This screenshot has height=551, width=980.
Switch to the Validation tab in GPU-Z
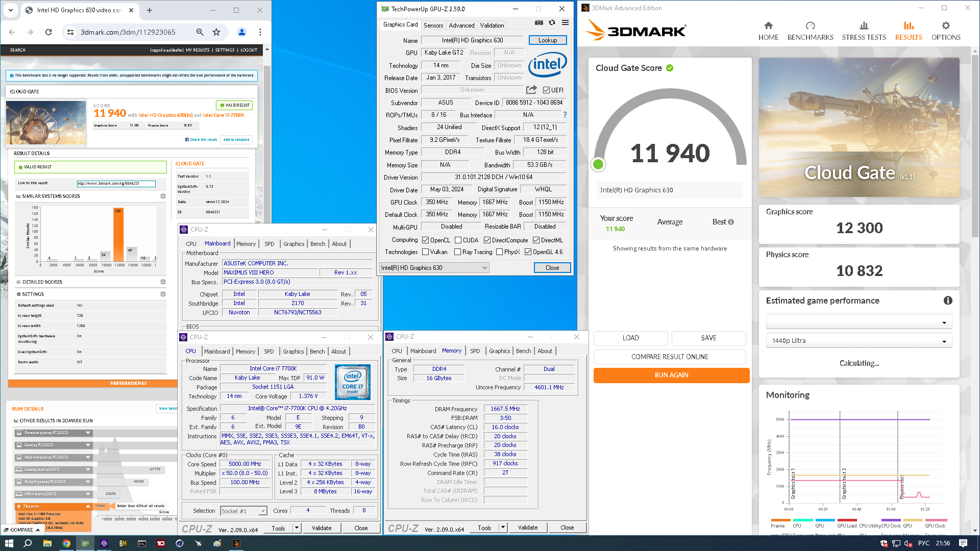(x=492, y=25)
